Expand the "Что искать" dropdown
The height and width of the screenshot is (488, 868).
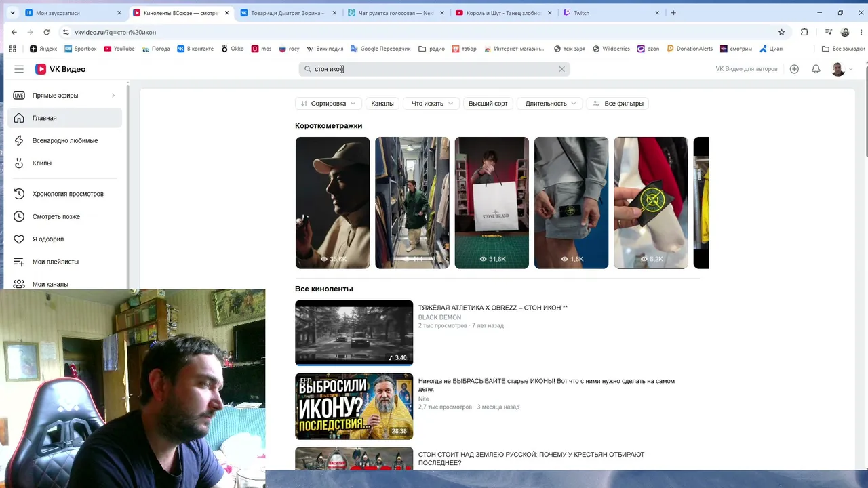click(x=431, y=104)
